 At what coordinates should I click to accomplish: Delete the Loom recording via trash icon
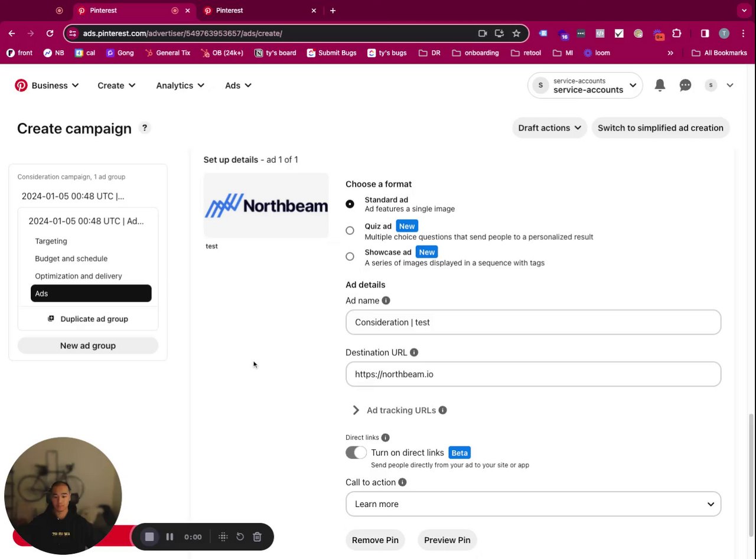257,537
